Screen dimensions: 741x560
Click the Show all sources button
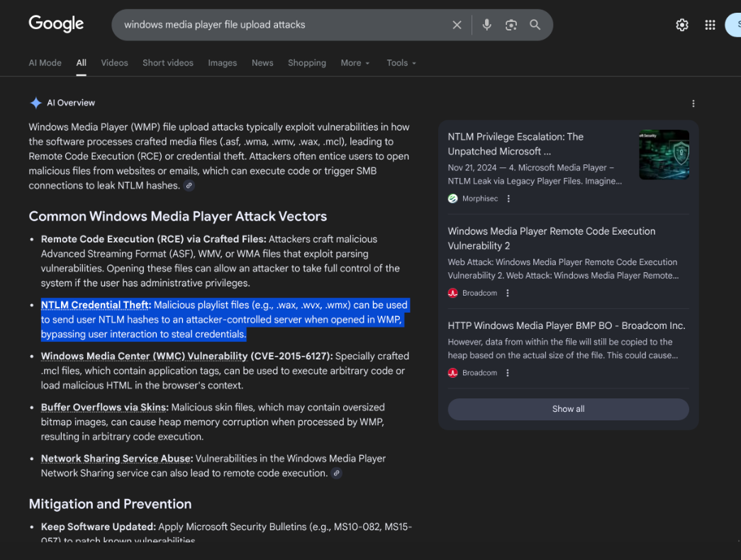point(568,409)
